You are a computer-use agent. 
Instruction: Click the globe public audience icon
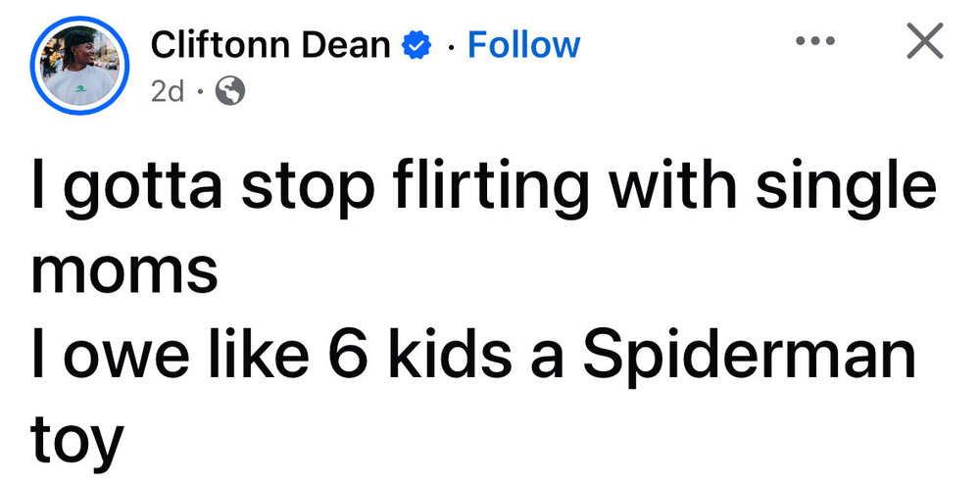coord(229,91)
